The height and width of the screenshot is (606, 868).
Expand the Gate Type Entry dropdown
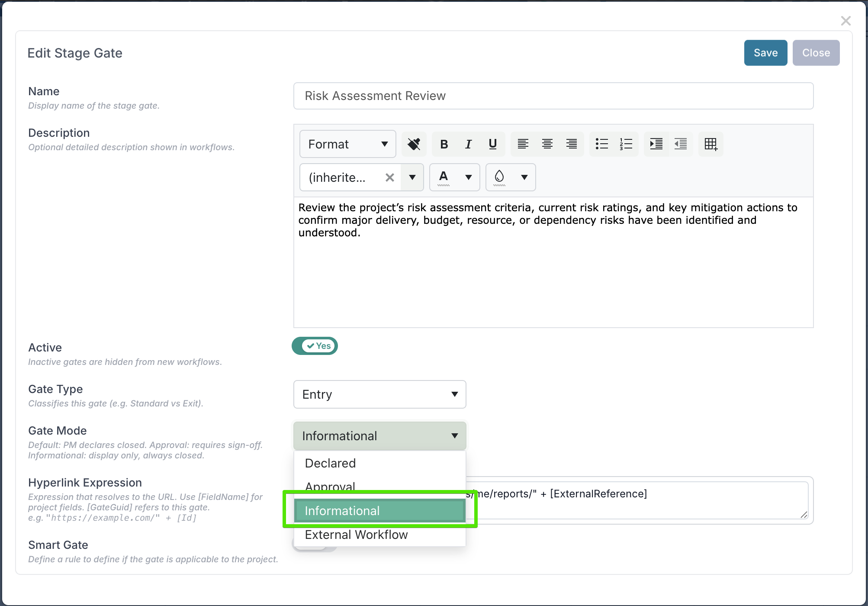click(x=380, y=394)
